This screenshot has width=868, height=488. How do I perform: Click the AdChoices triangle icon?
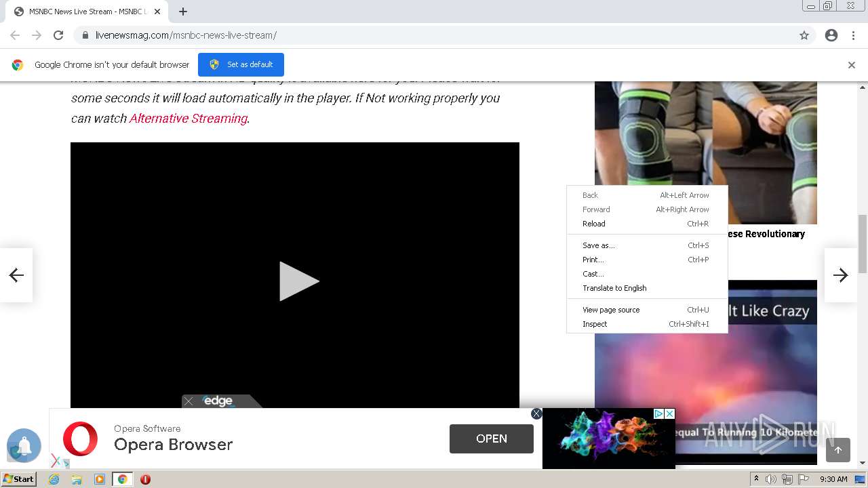658,413
